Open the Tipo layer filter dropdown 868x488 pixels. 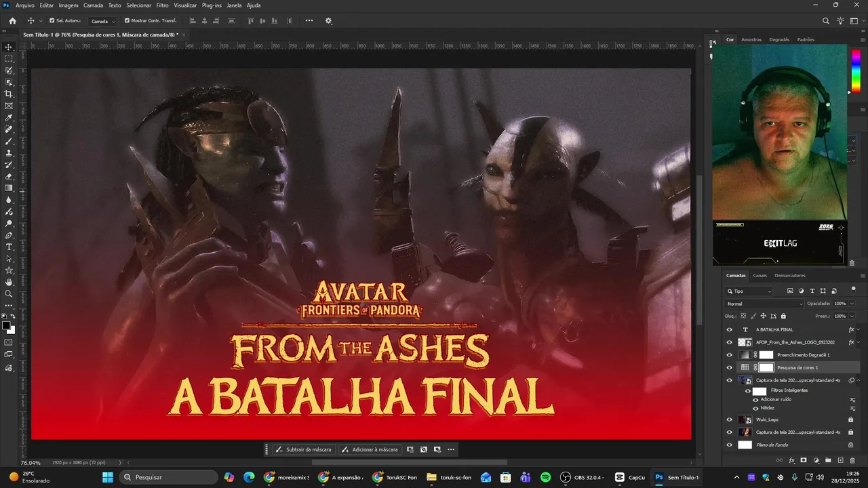pyautogui.click(x=749, y=291)
